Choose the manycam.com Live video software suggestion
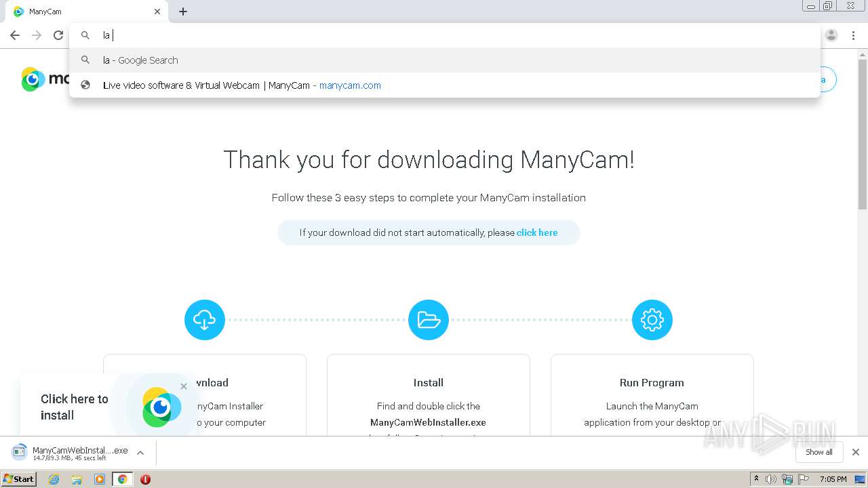 coord(444,85)
